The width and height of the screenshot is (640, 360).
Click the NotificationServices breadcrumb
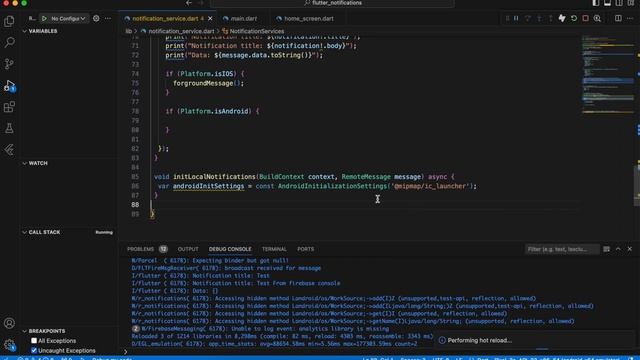tap(256, 31)
